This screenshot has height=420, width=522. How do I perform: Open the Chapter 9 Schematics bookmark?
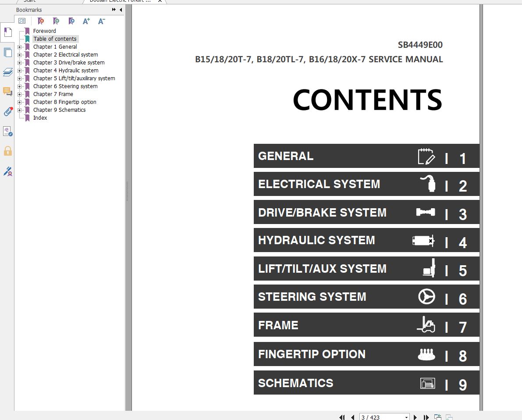59,110
